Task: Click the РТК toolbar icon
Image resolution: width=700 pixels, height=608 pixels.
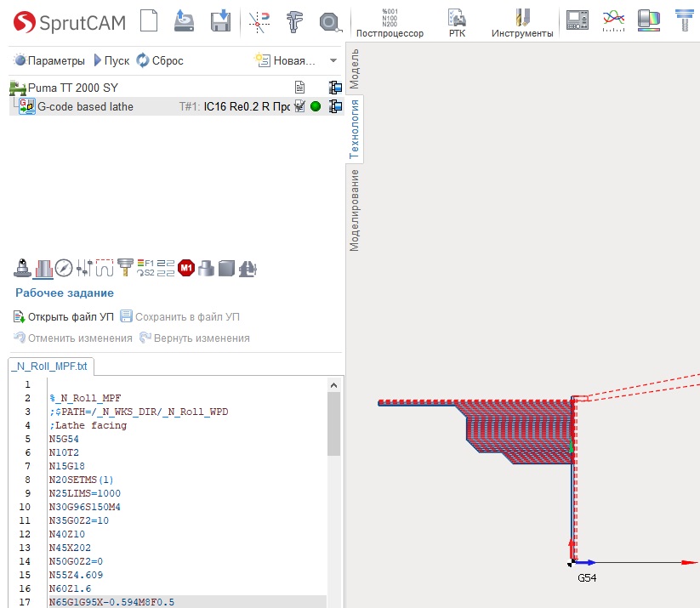Action: pyautogui.click(x=457, y=23)
